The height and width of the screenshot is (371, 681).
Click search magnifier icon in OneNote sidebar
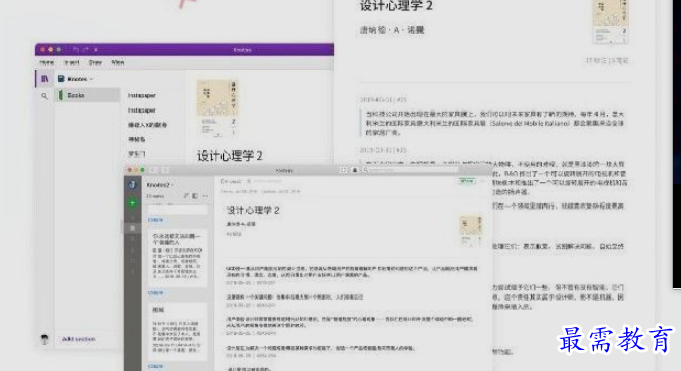click(x=44, y=96)
